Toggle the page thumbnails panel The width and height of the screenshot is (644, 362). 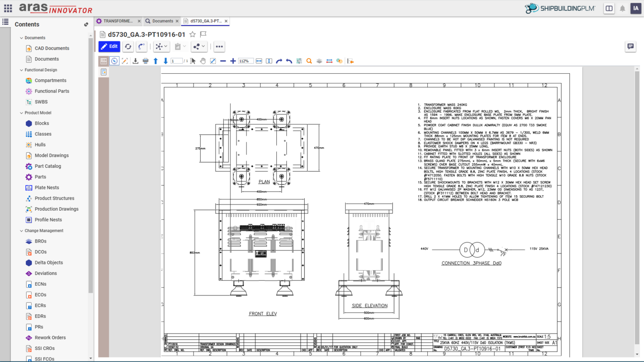click(x=104, y=61)
